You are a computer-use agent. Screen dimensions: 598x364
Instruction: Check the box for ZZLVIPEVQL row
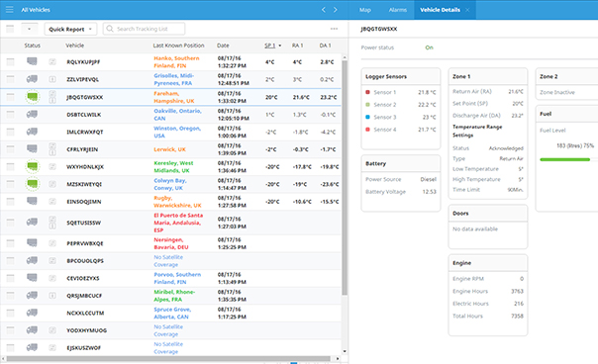coord(10,79)
